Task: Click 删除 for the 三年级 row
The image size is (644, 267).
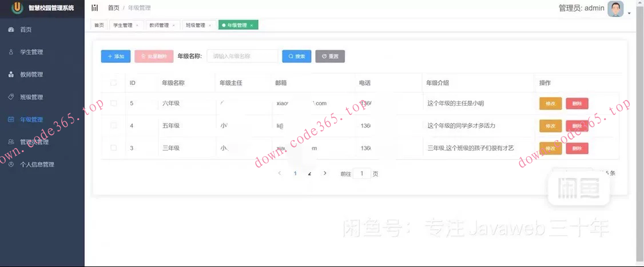Action: click(577, 148)
